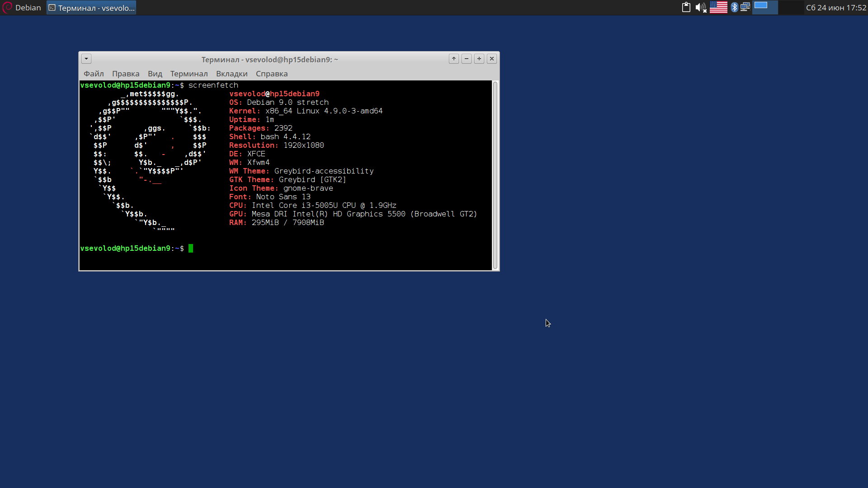The height and width of the screenshot is (488, 868).
Task: Open the clipboard manager tray icon
Action: [686, 7]
